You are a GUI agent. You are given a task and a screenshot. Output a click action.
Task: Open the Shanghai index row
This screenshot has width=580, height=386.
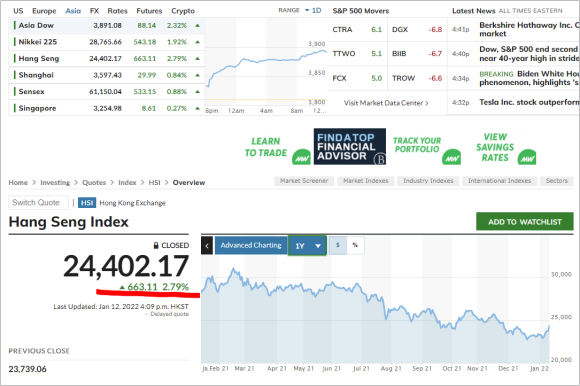tap(107, 75)
